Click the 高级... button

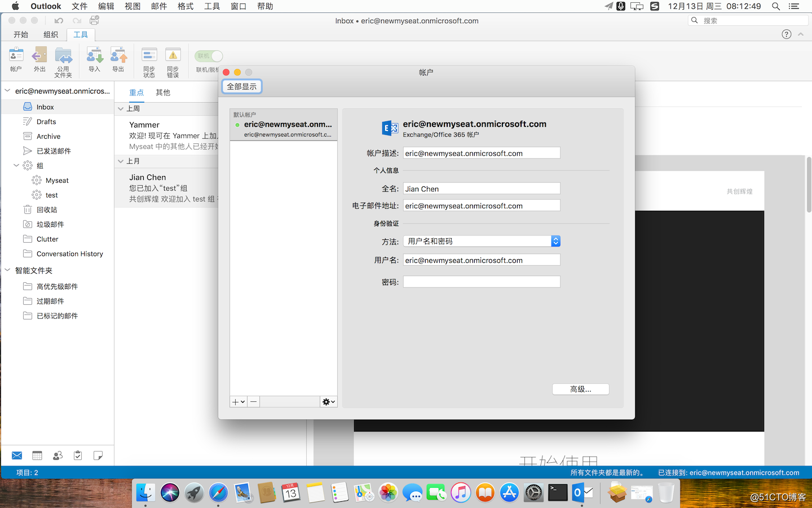(581, 389)
